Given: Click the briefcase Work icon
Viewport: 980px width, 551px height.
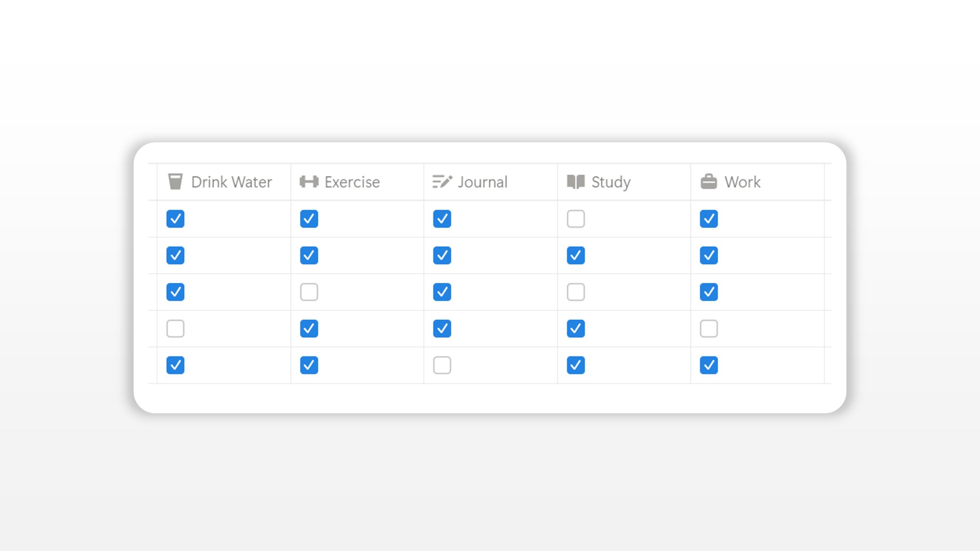Looking at the screenshot, I should (x=709, y=182).
